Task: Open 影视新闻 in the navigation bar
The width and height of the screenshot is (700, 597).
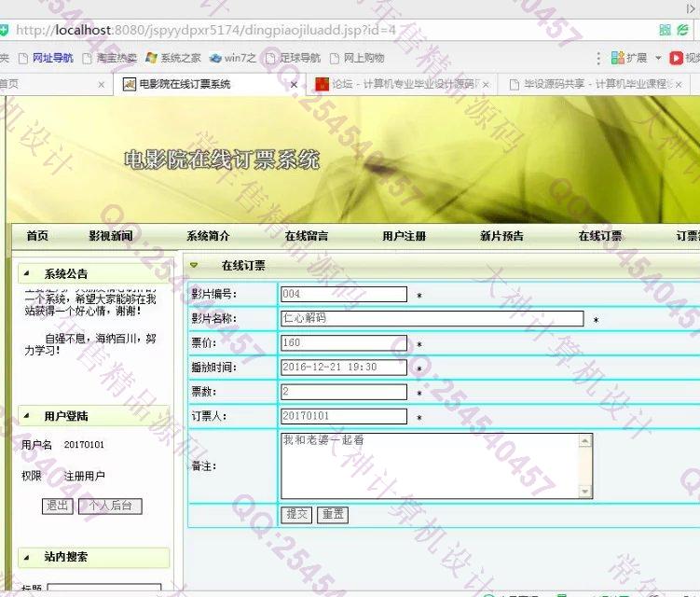Action: point(111,236)
